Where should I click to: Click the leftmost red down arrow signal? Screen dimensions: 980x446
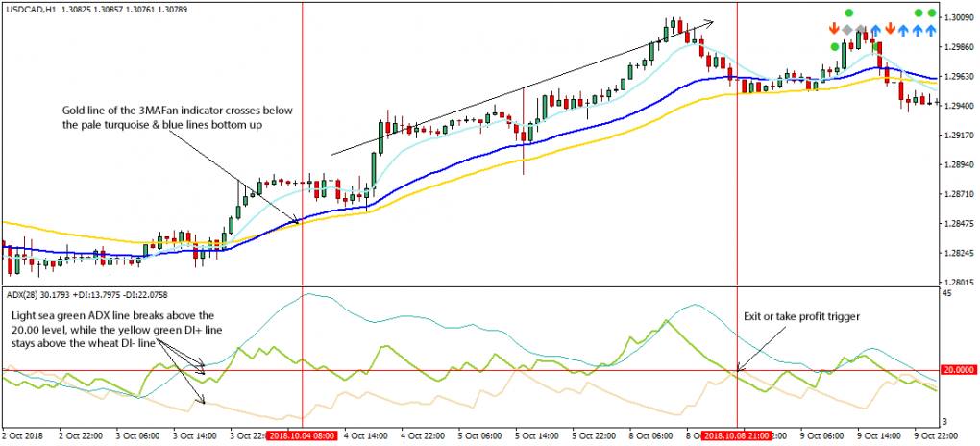[x=834, y=30]
